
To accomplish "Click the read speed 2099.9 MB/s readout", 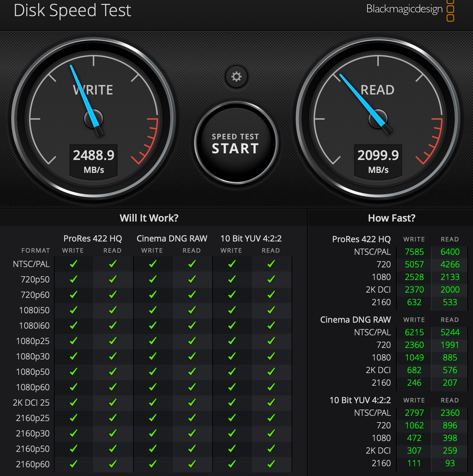I will pyautogui.click(x=378, y=161).
